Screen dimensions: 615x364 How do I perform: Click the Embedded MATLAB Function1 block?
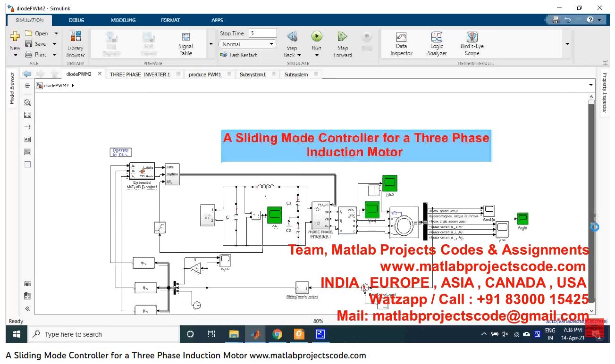pos(142,172)
